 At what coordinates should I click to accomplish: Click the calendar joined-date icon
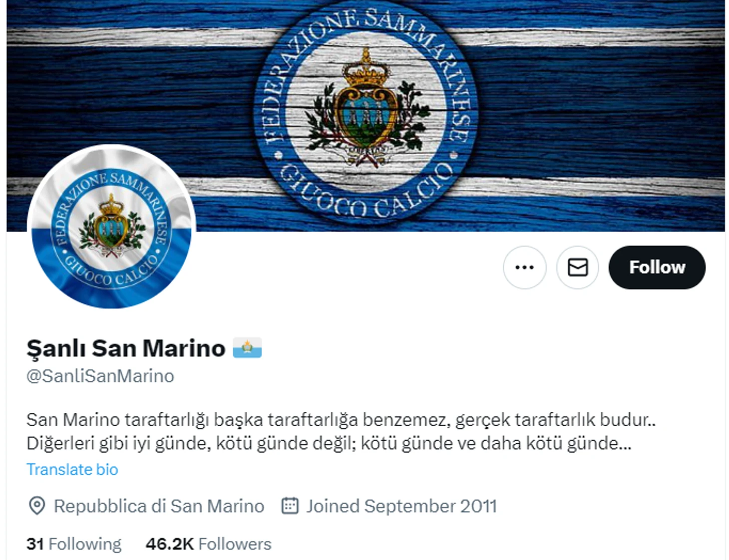coord(290,505)
